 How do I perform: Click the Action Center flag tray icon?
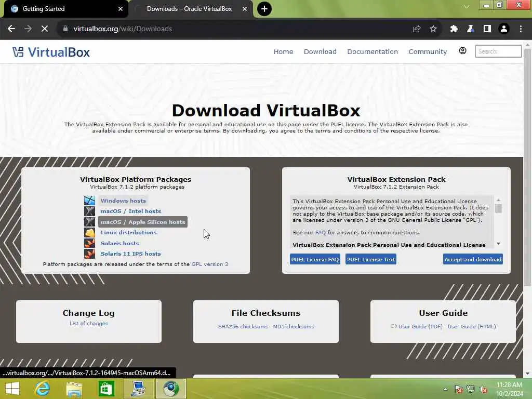coord(458,389)
